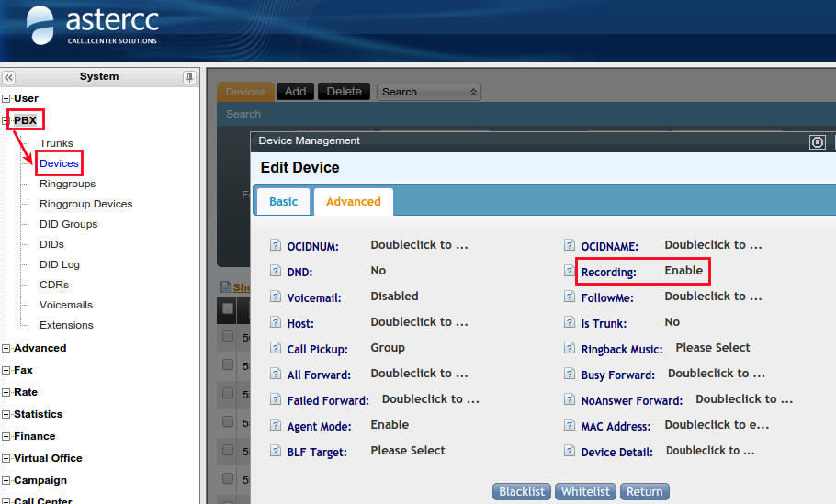
Task: Pin the System panel using pin icon
Action: pos(189,78)
